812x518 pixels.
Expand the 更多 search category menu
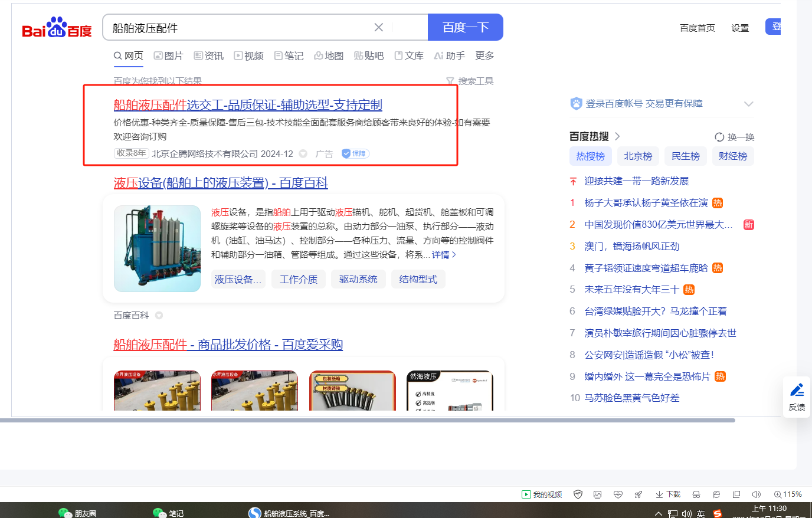coord(484,55)
